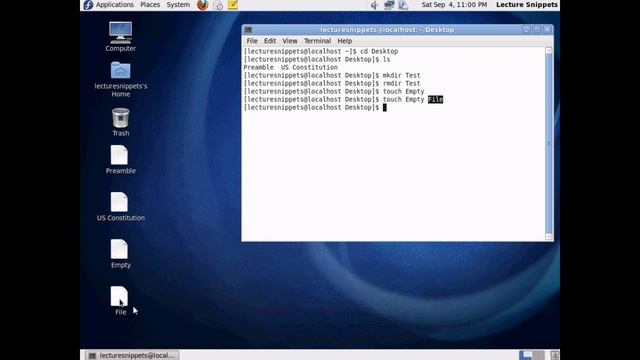Open the System menu
The image size is (640, 360).
point(178,5)
